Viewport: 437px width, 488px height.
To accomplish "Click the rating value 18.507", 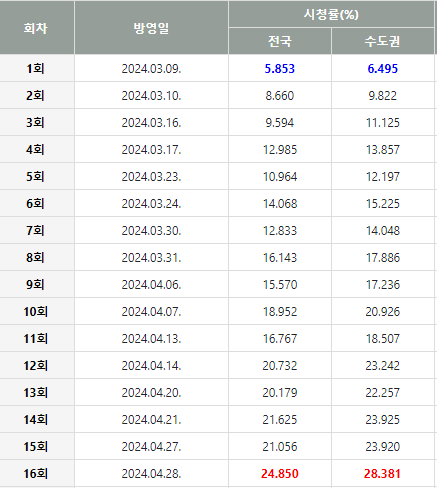I will point(383,339).
